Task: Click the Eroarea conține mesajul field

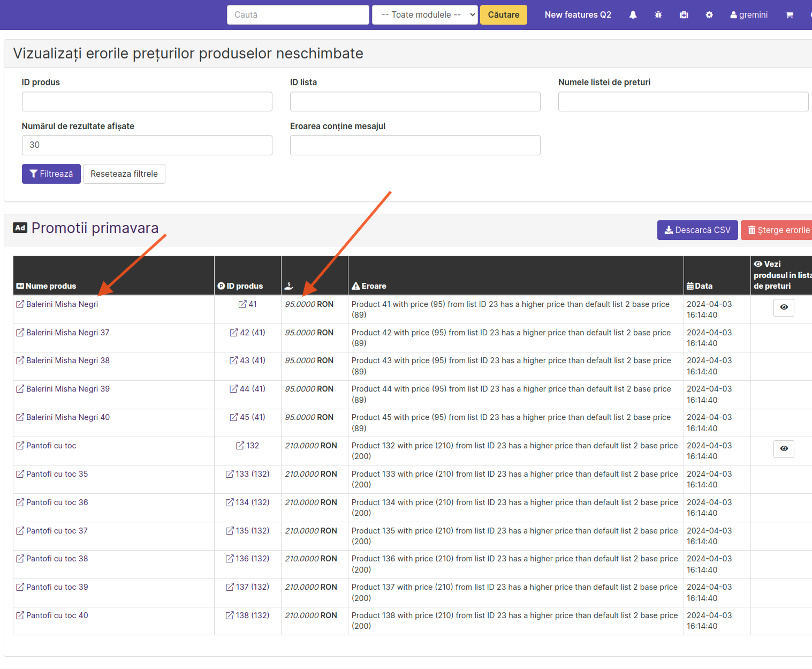Action: tap(415, 145)
